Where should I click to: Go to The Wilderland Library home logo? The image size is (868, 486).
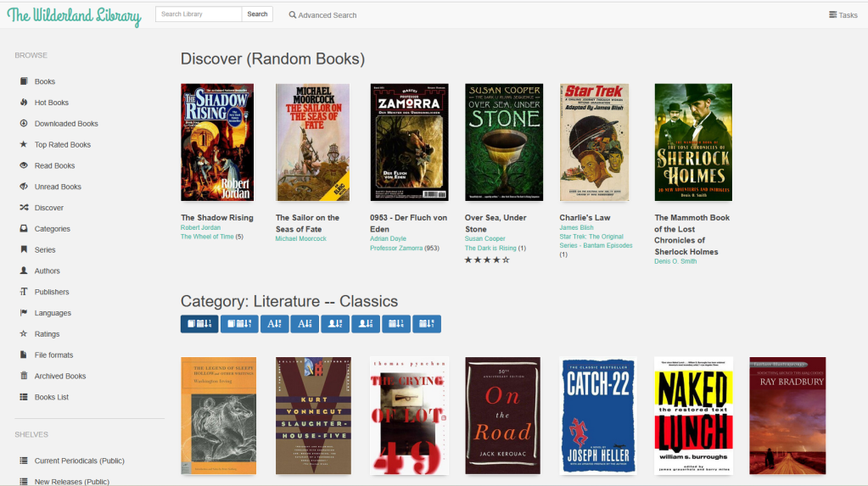[74, 15]
